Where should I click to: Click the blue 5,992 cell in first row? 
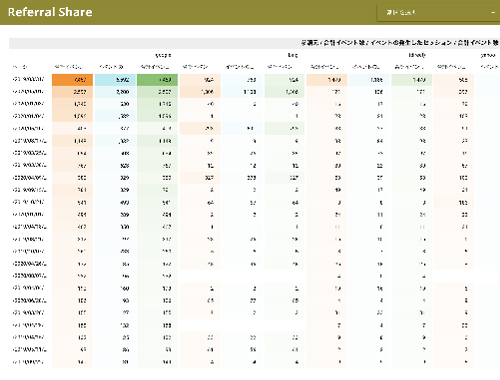click(x=115, y=80)
